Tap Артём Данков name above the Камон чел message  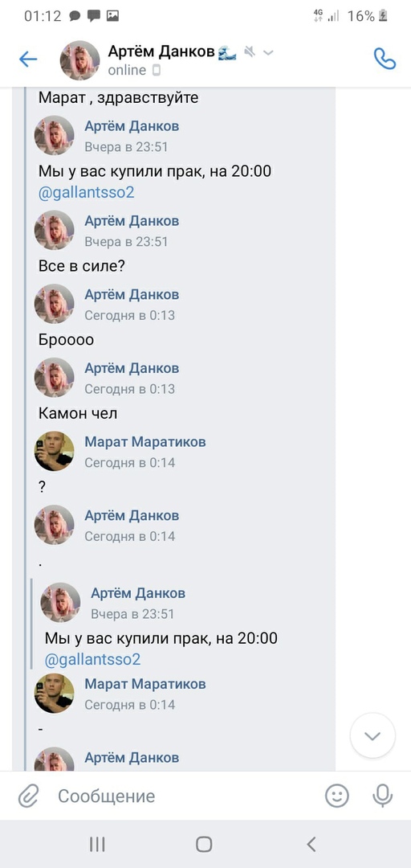pyautogui.click(x=132, y=368)
